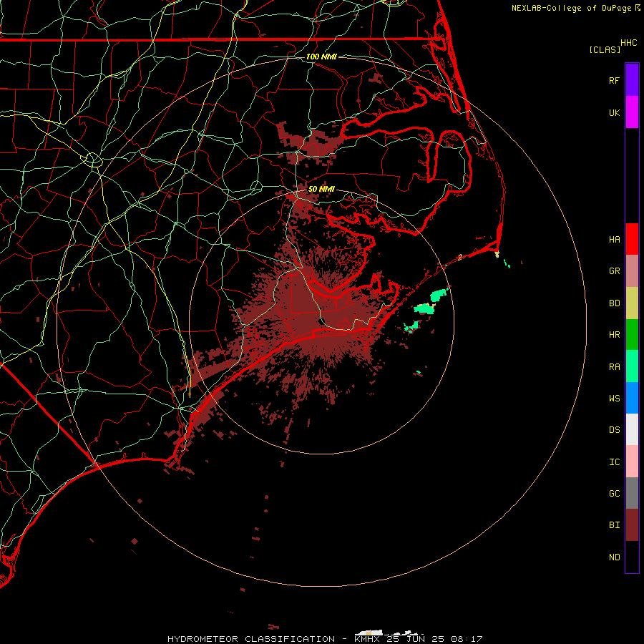The width and height of the screenshot is (644, 644).
Task: Select the GR legend label
Action: pos(614,271)
